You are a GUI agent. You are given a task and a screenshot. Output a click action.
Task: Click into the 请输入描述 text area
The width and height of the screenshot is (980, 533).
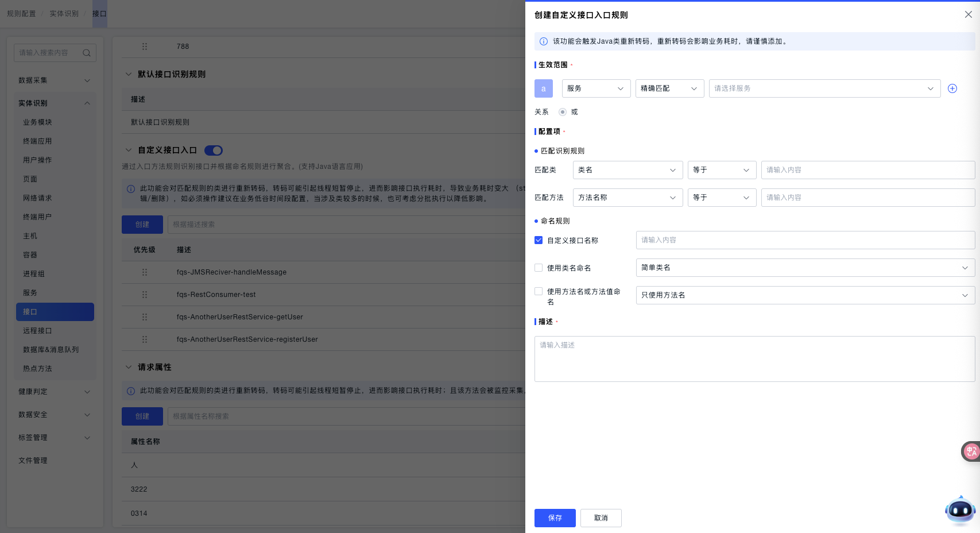pyautogui.click(x=754, y=359)
